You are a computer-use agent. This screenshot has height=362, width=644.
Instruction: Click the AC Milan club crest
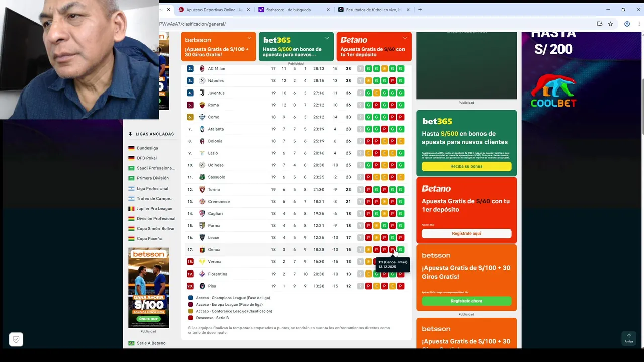(x=202, y=69)
